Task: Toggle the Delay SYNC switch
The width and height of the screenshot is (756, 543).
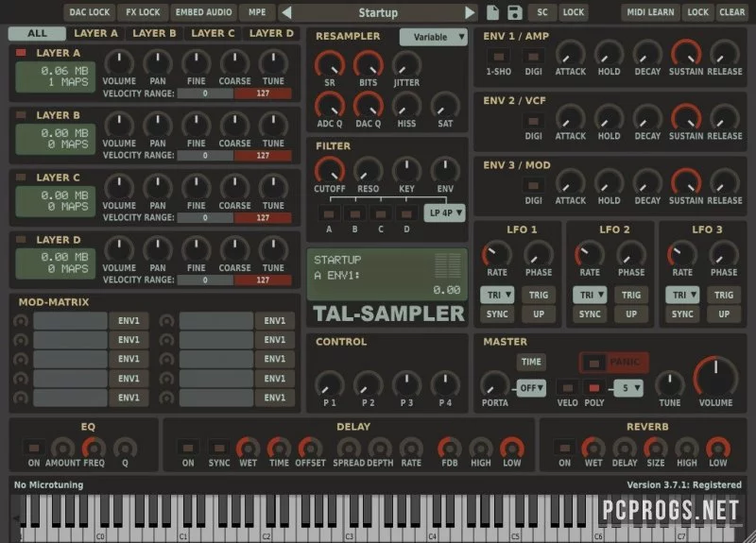Action: point(219,448)
